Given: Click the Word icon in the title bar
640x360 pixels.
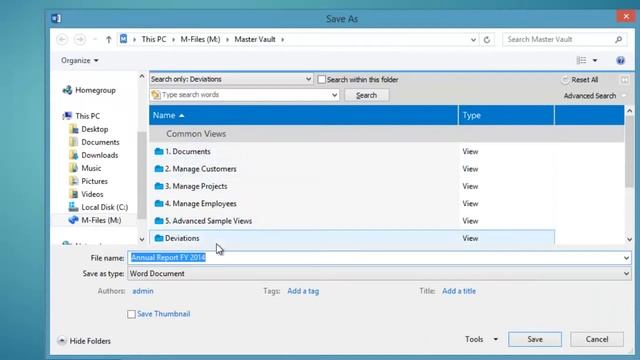Looking at the screenshot, I should [56, 18].
